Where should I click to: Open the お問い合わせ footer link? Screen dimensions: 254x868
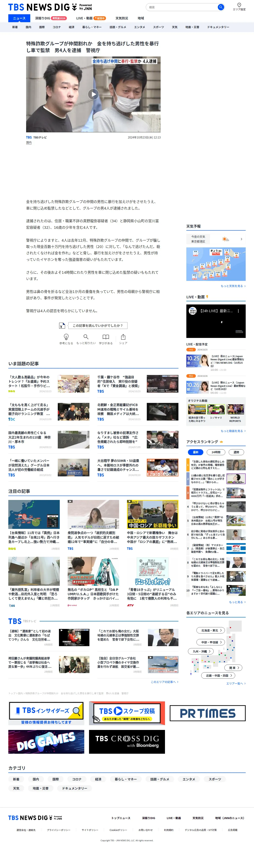point(145,830)
